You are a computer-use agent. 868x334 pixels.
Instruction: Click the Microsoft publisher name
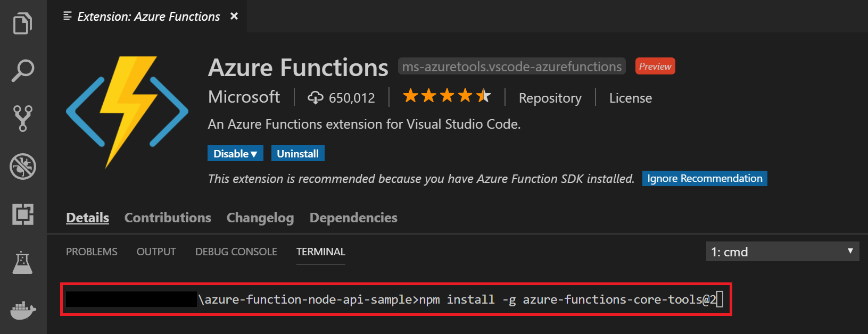244,97
